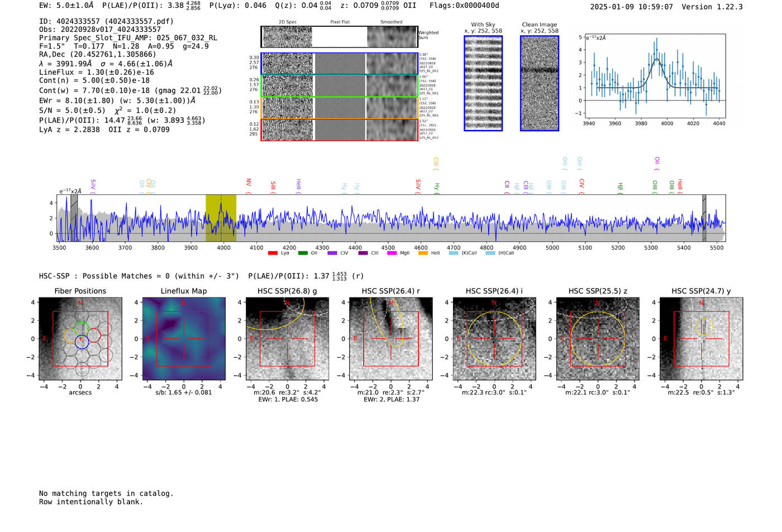Click the S/N = 5.0(±0.5) value
Screen dimensions: 782x532
[72, 111]
